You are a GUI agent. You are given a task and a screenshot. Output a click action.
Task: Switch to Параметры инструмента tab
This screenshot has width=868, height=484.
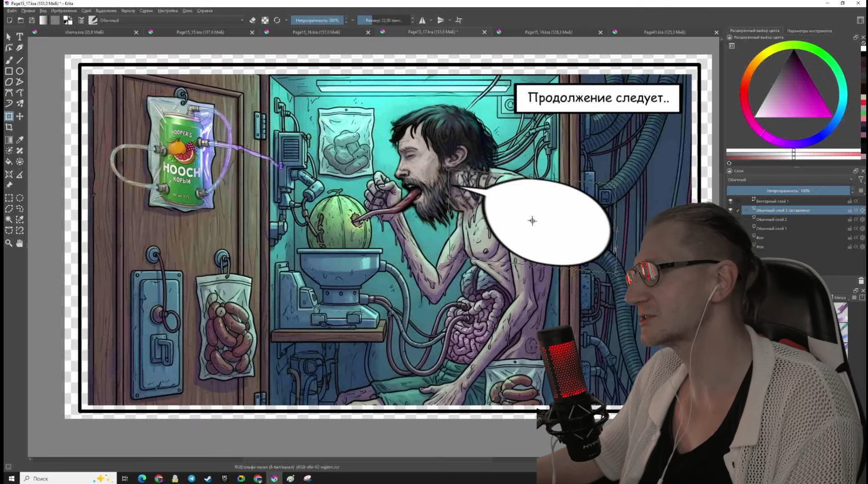click(x=809, y=31)
